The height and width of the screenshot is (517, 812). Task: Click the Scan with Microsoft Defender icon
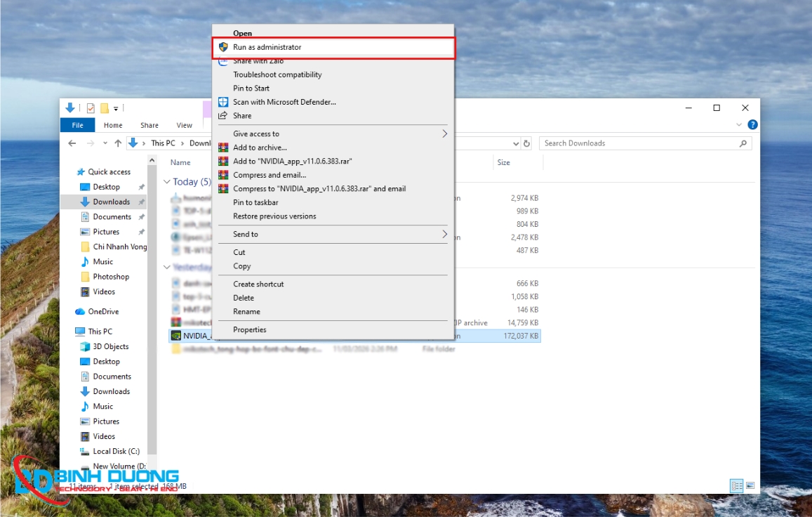[224, 102]
